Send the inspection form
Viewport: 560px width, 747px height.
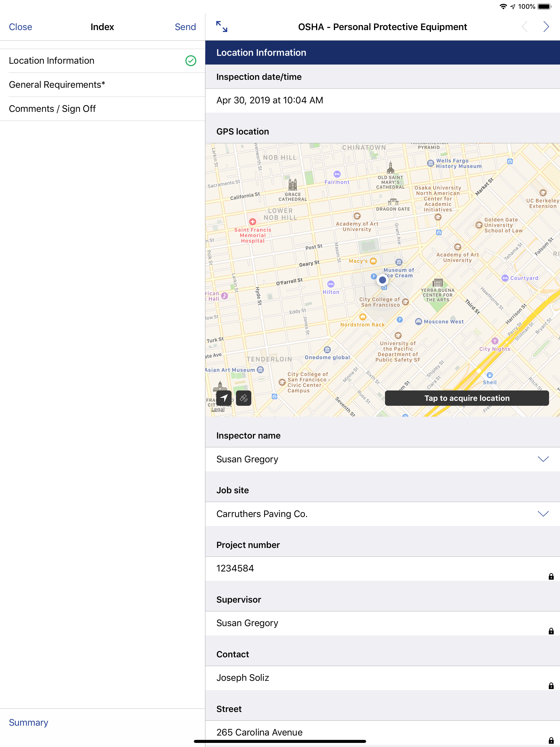click(185, 27)
